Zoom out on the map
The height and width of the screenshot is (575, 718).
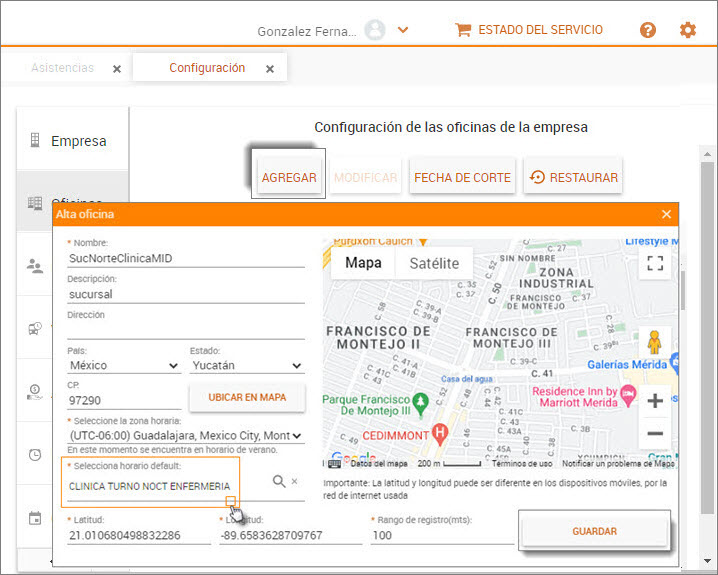655,433
